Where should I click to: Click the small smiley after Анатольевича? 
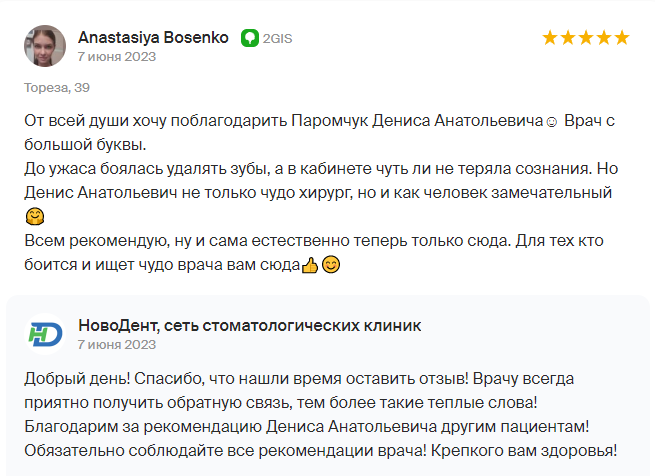pos(552,122)
